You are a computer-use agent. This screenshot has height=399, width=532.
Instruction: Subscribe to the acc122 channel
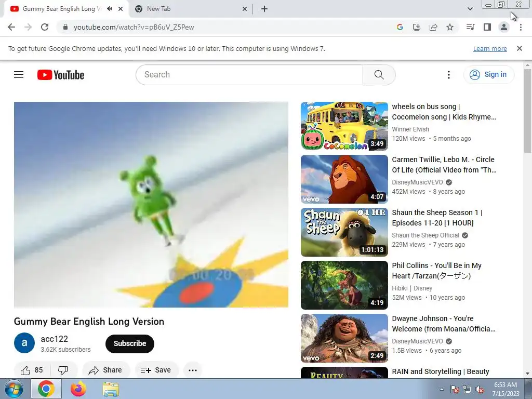tap(129, 344)
